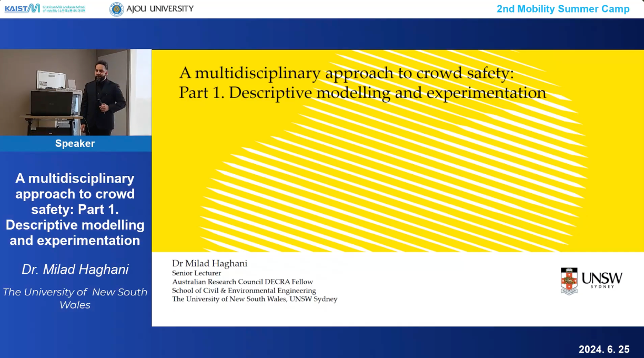
Task: Click the slide's first title line about crowd safety
Action: 346,73
